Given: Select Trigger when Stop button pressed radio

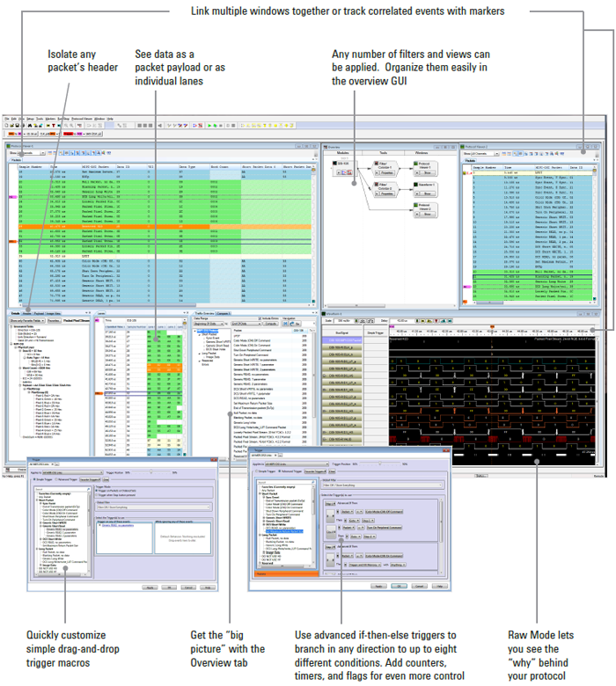Looking at the screenshot, I should [x=97, y=495].
